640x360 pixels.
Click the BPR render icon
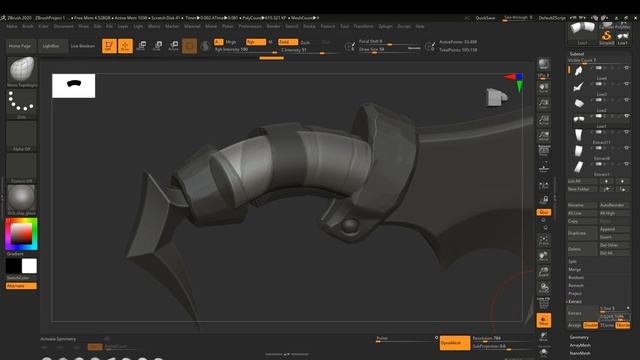[x=544, y=64]
